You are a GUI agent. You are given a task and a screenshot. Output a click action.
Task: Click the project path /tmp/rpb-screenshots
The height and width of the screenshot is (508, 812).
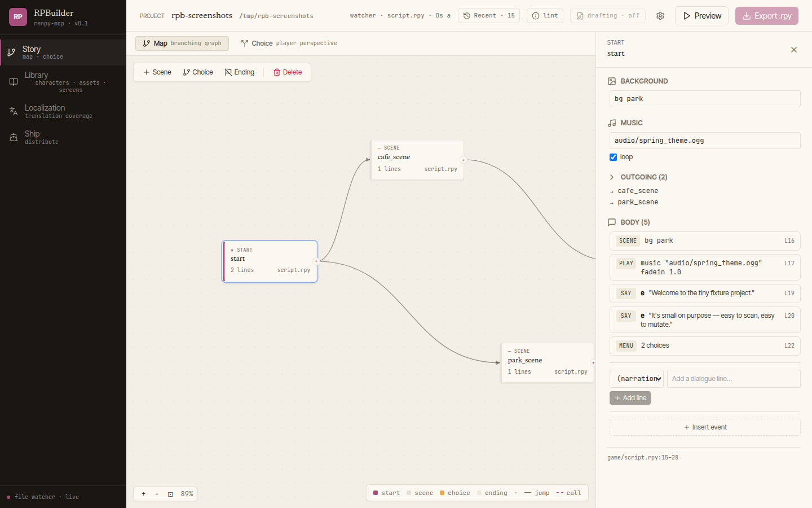pyautogui.click(x=276, y=16)
